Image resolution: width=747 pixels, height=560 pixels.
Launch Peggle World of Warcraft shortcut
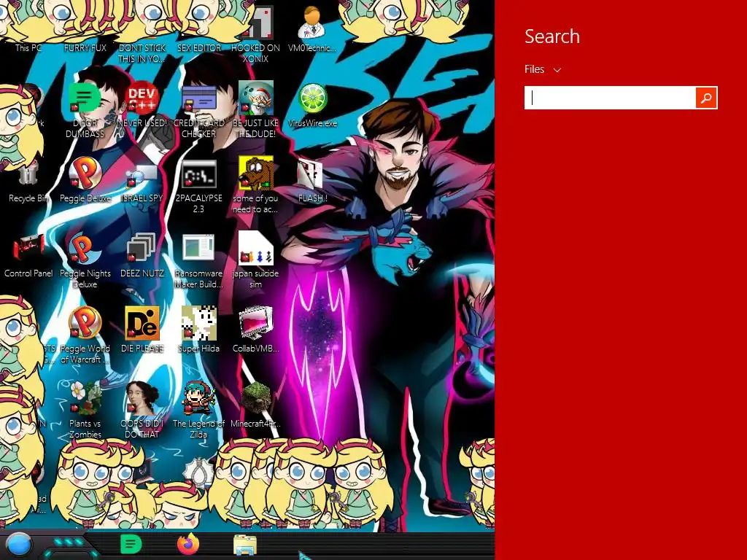click(x=85, y=335)
